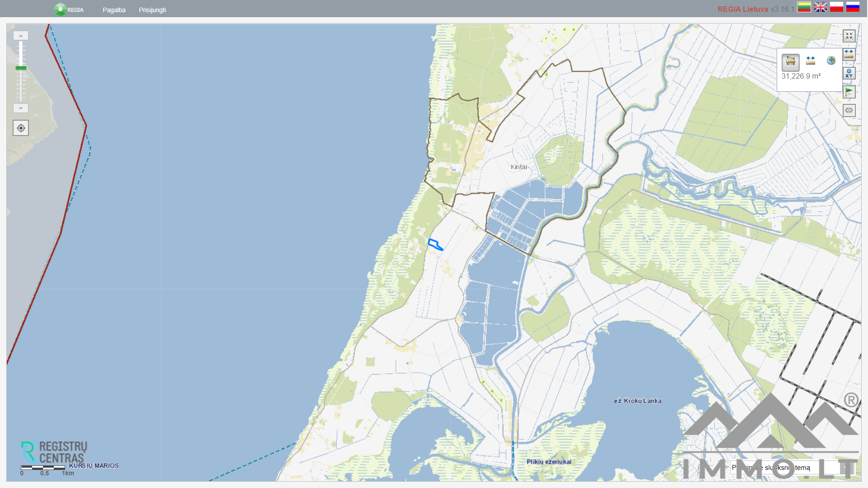Toggle the measurement tools panel button
The width and height of the screenshot is (868, 488).
(x=849, y=55)
